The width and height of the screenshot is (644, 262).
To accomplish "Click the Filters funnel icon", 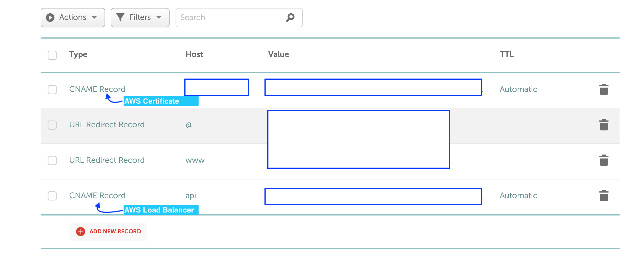I will (120, 17).
